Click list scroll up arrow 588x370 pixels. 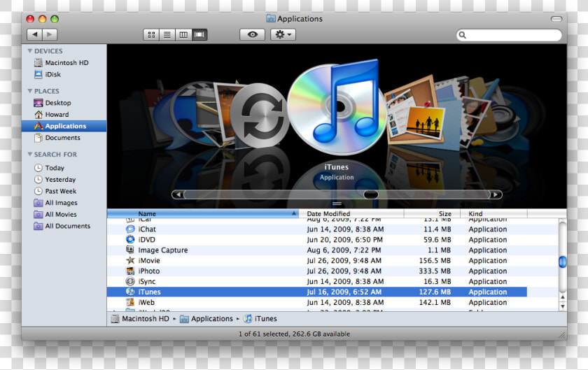[563, 298]
